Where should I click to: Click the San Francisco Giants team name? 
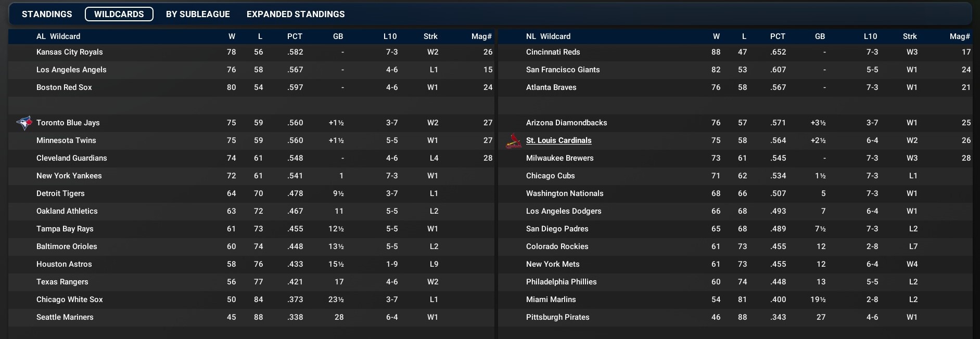point(563,70)
